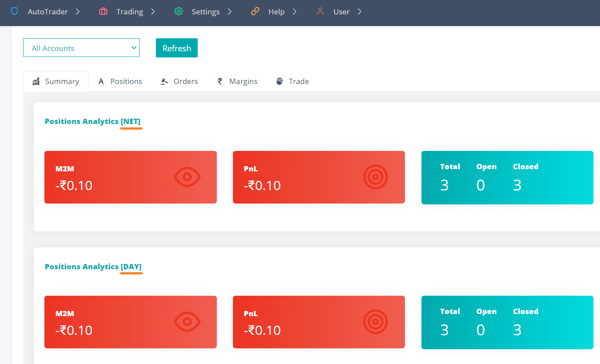The height and width of the screenshot is (364, 600).
Task: Click the Summary tab chart icon
Action: click(x=36, y=81)
